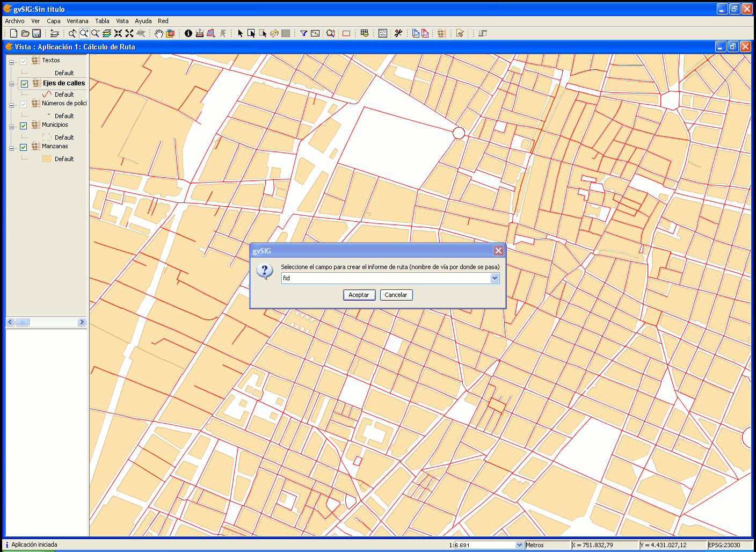Click red document search icon

click(x=425, y=33)
